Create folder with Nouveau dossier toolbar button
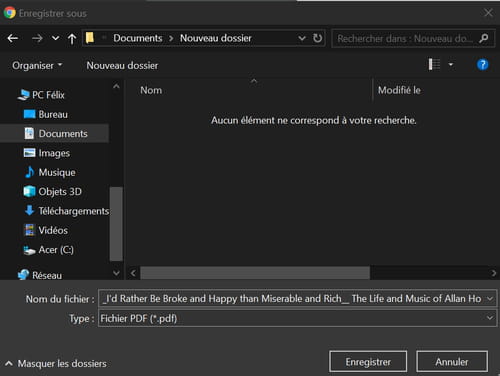Screen dimensions: 500x376 (122, 65)
